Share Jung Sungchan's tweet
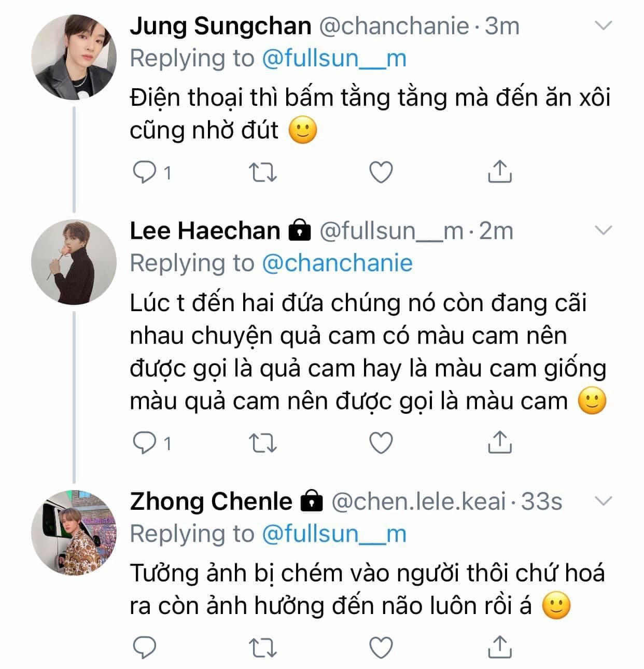 coord(500,171)
